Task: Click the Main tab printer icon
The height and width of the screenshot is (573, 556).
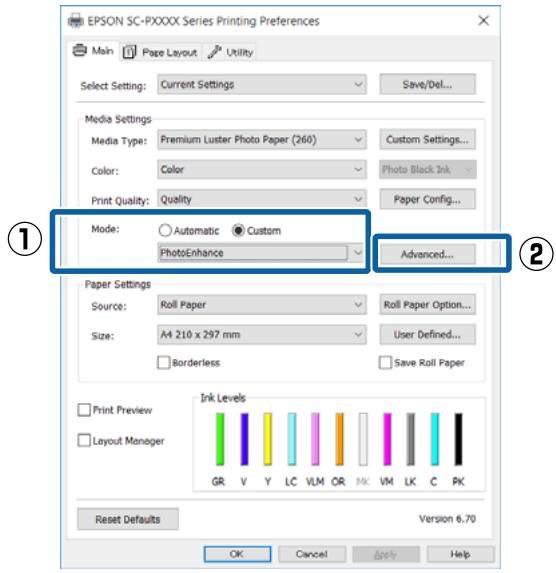Action: tap(80, 50)
